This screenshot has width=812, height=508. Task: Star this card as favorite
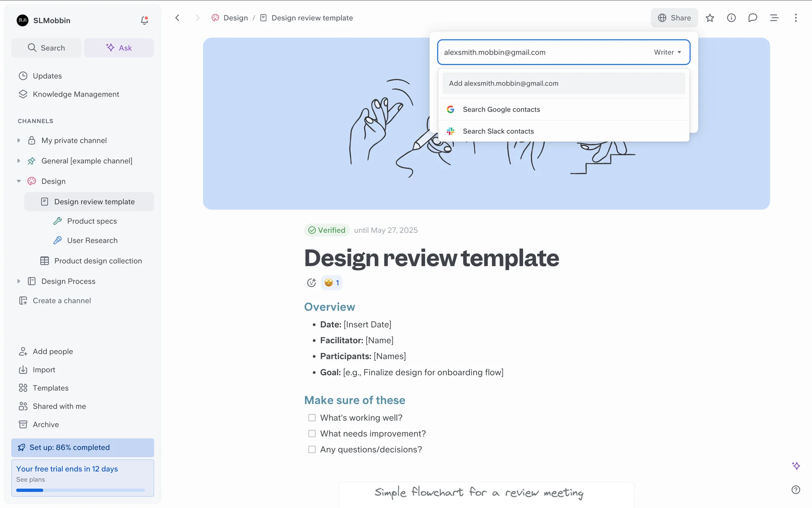[710, 18]
